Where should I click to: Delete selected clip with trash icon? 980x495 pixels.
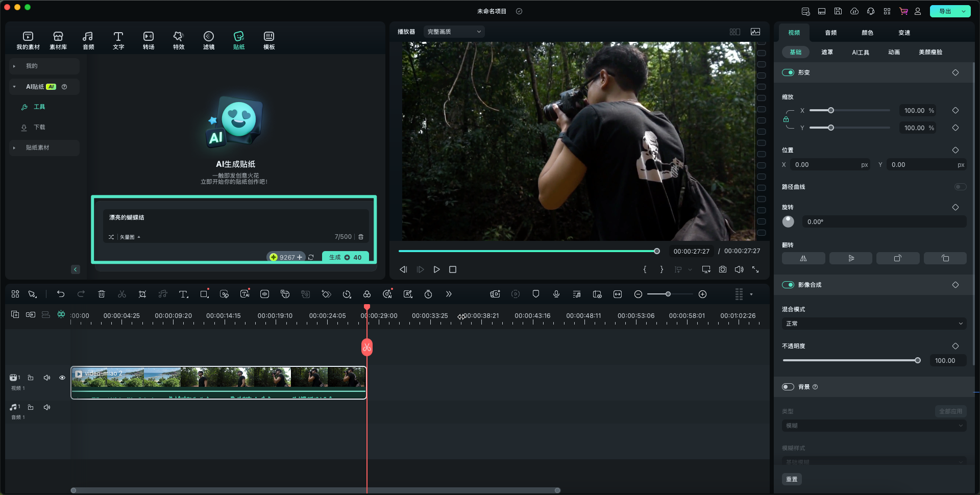[x=102, y=294]
